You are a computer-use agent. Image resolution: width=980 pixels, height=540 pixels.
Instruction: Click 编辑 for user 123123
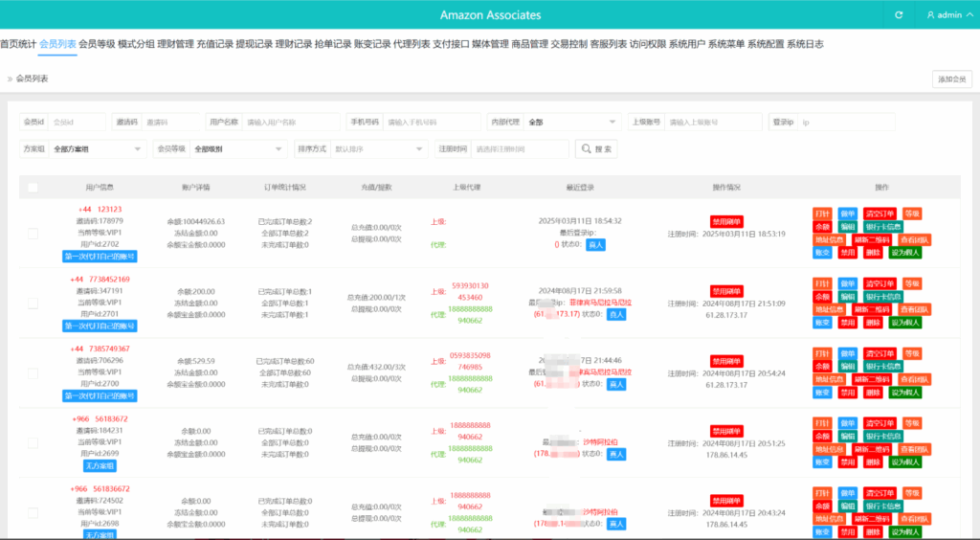pyautogui.click(x=847, y=227)
